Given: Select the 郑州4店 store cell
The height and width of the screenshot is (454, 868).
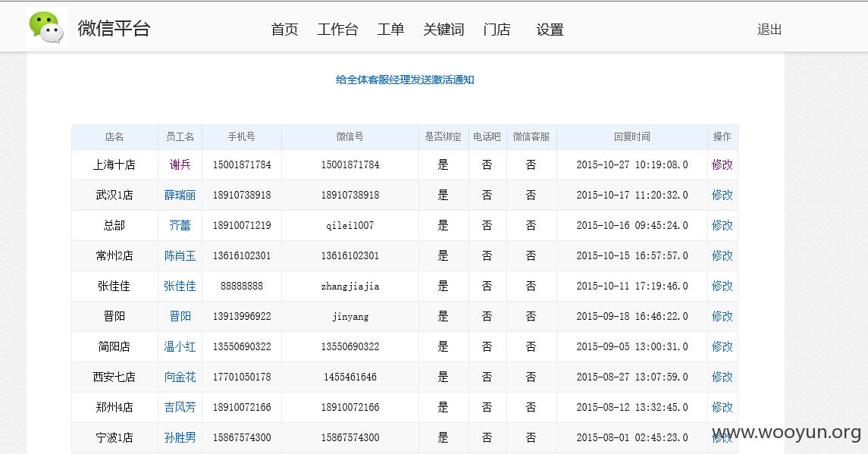Looking at the screenshot, I should 114,407.
